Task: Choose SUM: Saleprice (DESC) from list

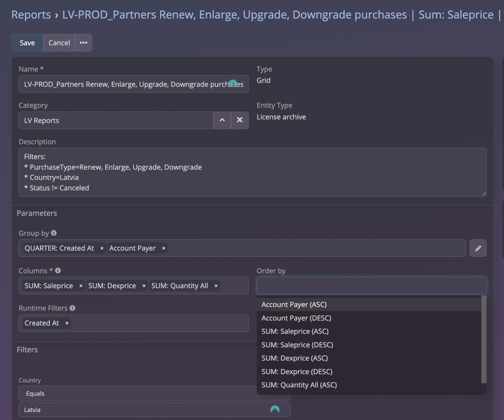Action: 297,345
